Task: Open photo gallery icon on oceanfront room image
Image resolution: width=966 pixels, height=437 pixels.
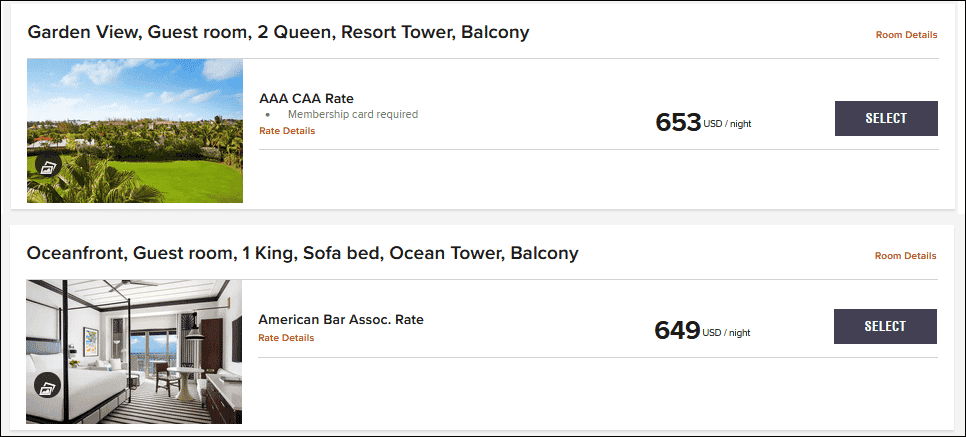Action: (48, 386)
